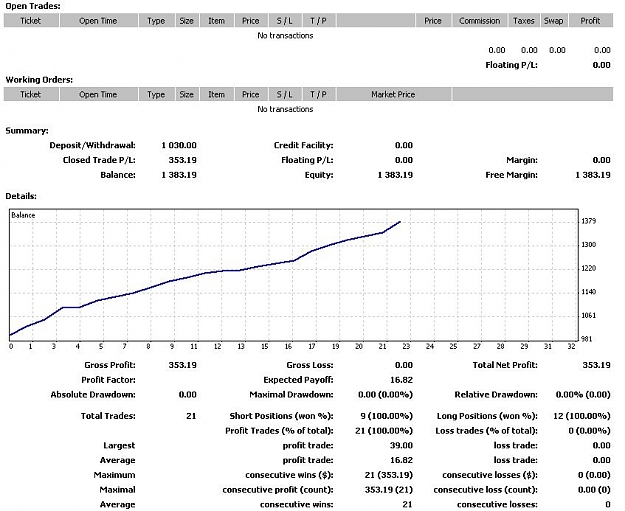This screenshot has height=511, width=625.
Task: Click the consecutive wins value 21 (353.19)
Action: [389, 475]
